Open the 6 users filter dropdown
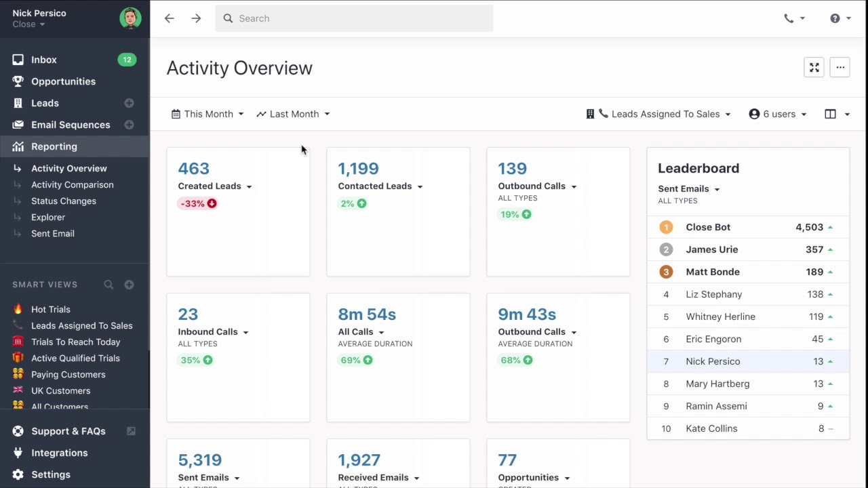The image size is (868, 488). 777,114
